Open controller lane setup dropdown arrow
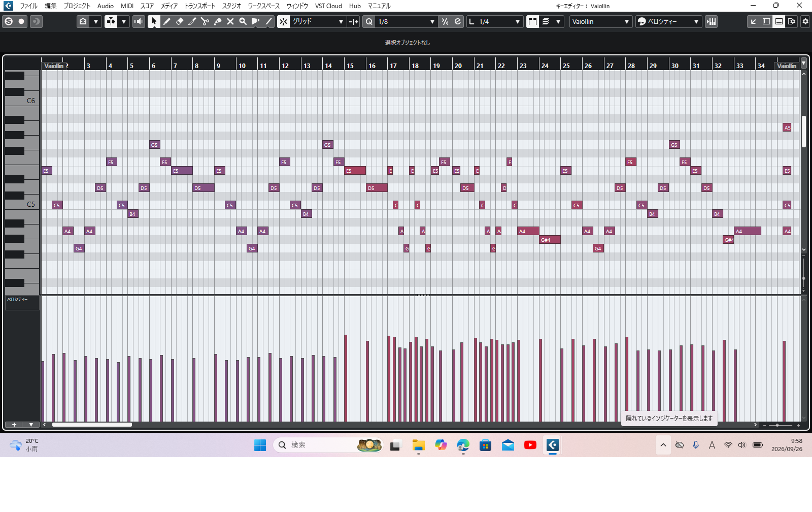Image resolution: width=812 pixels, height=512 pixels. pos(31,425)
